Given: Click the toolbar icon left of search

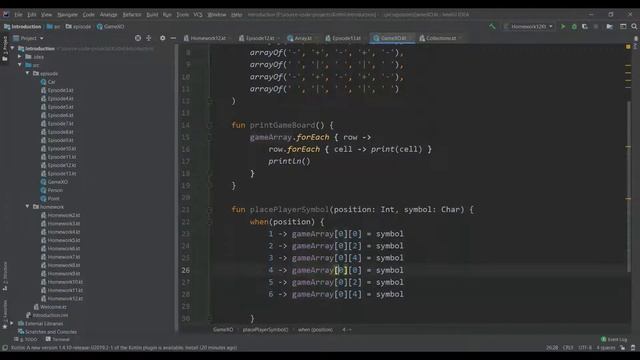Looking at the screenshot, I should 623,27.
